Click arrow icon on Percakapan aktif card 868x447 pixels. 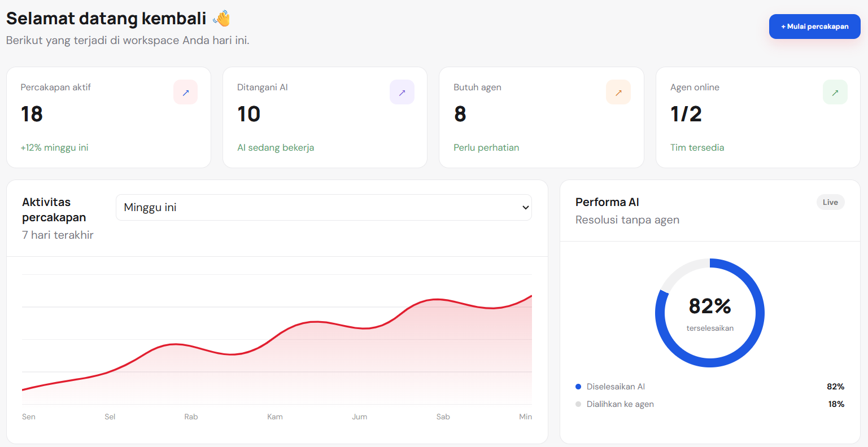tap(185, 92)
